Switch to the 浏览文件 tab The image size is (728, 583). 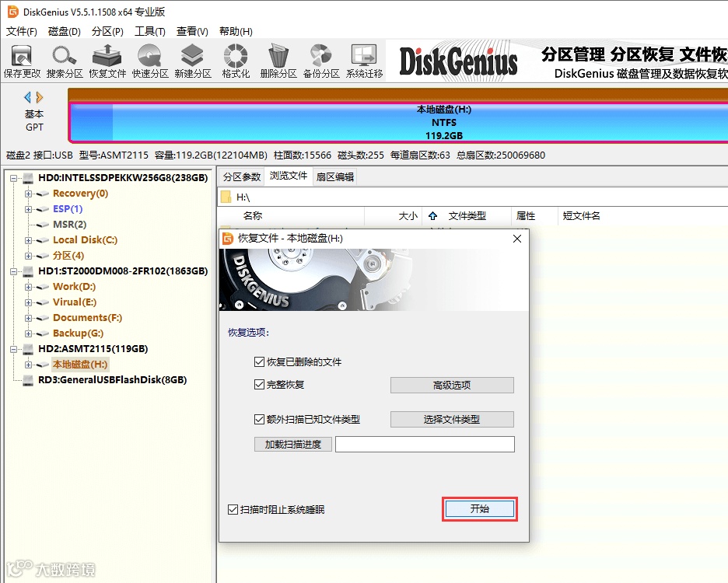tap(289, 176)
